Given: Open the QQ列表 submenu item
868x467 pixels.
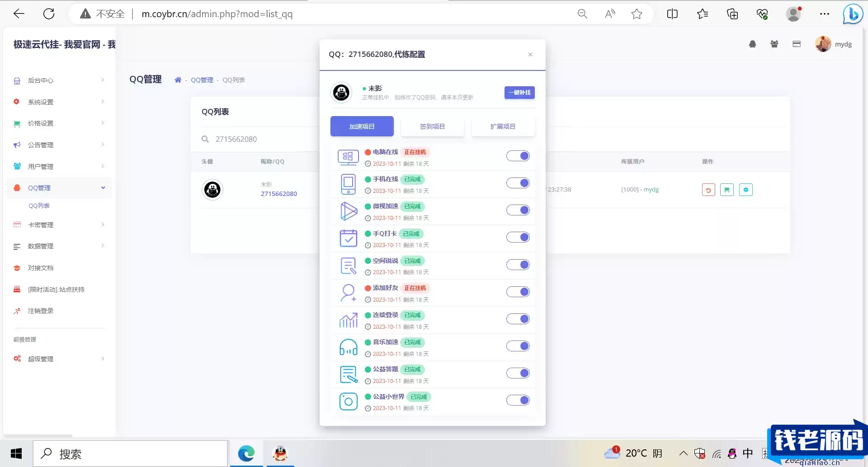Looking at the screenshot, I should pos(39,206).
